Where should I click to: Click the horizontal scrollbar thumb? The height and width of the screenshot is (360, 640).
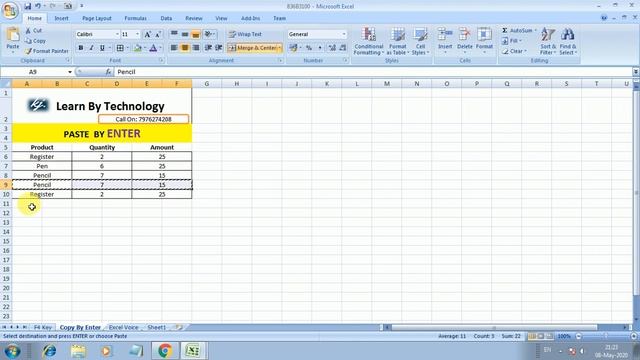click(x=494, y=327)
